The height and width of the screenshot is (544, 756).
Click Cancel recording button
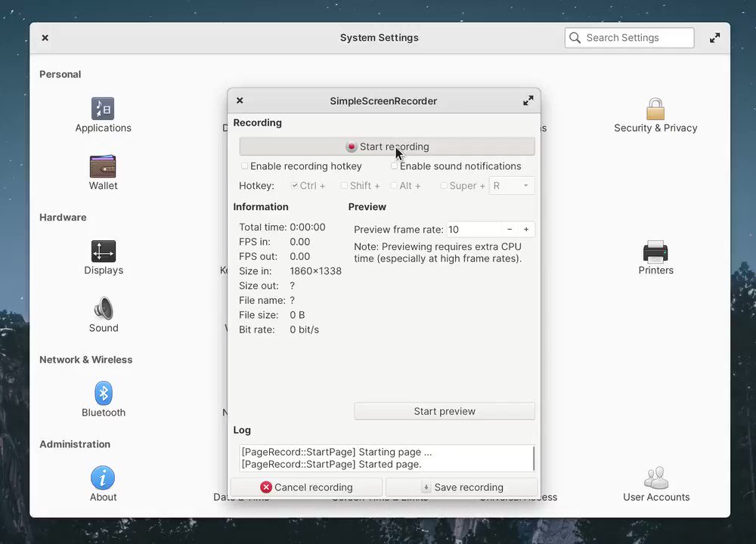[x=307, y=487]
